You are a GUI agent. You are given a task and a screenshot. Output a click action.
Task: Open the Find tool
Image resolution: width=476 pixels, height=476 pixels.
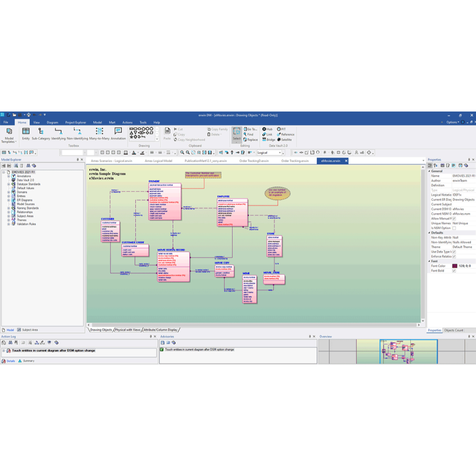point(248,134)
